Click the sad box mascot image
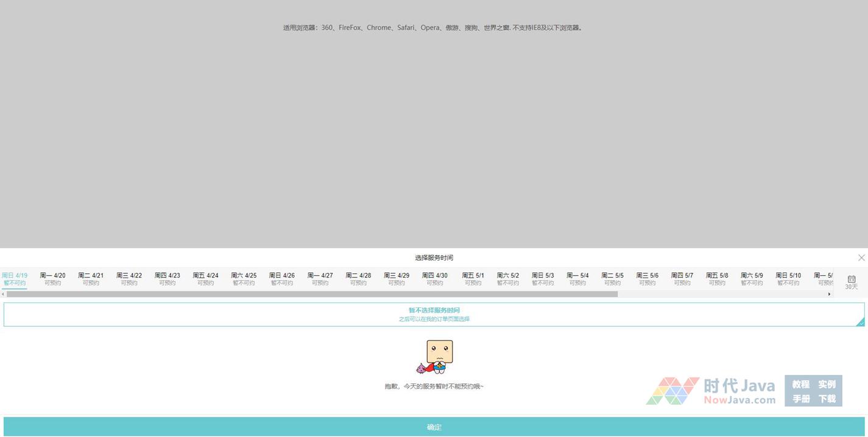The image size is (868, 437). tap(435, 357)
